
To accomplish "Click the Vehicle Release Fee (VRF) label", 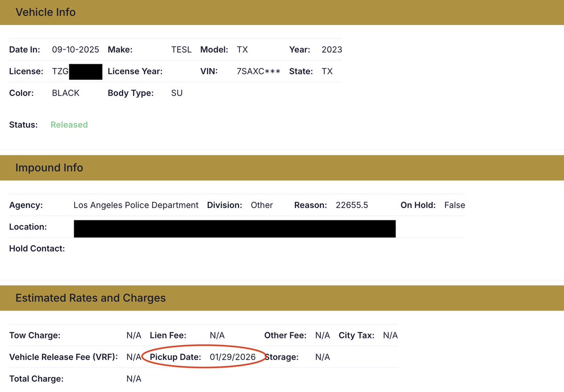I will click(64, 357).
